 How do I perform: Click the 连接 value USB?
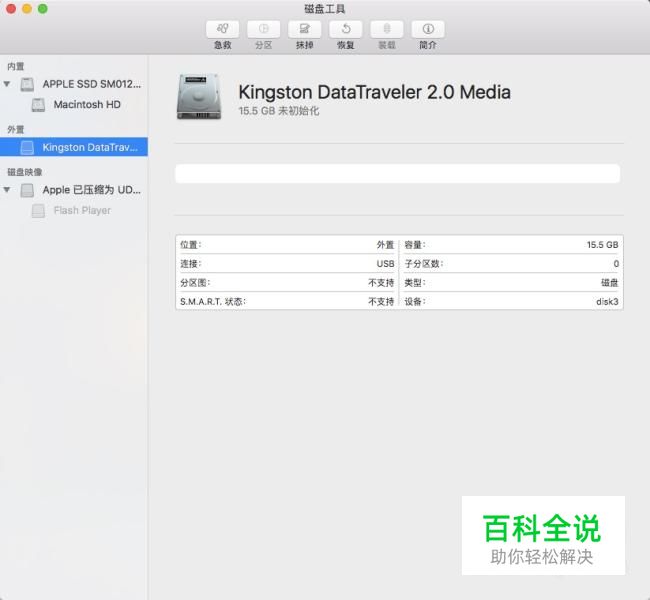tap(386, 264)
